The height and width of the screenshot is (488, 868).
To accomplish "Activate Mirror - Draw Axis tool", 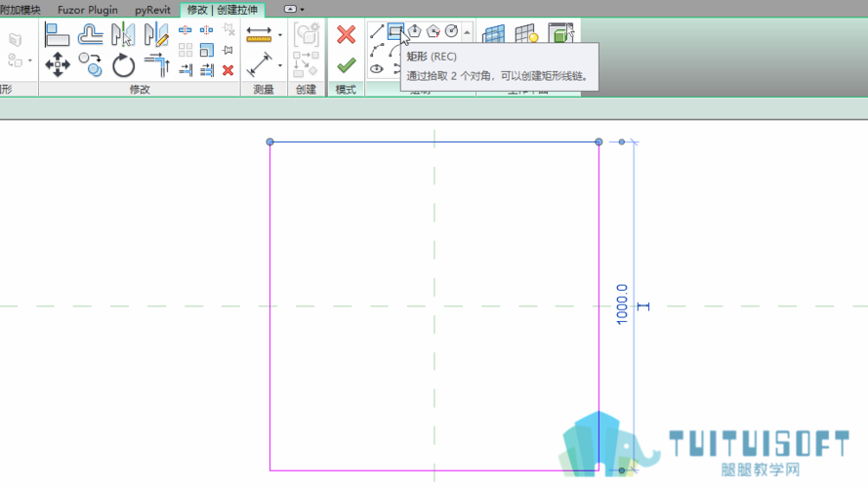I will click(x=156, y=34).
